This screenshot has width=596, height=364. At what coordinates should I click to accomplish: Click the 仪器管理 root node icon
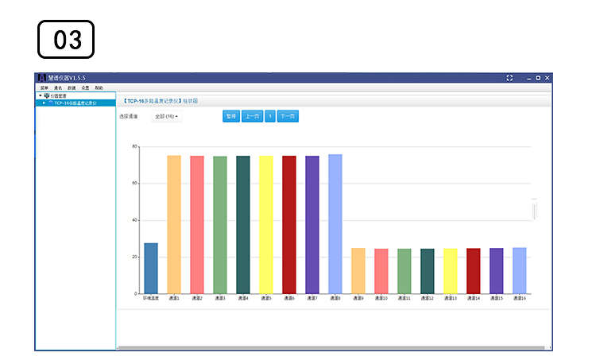coord(47,95)
